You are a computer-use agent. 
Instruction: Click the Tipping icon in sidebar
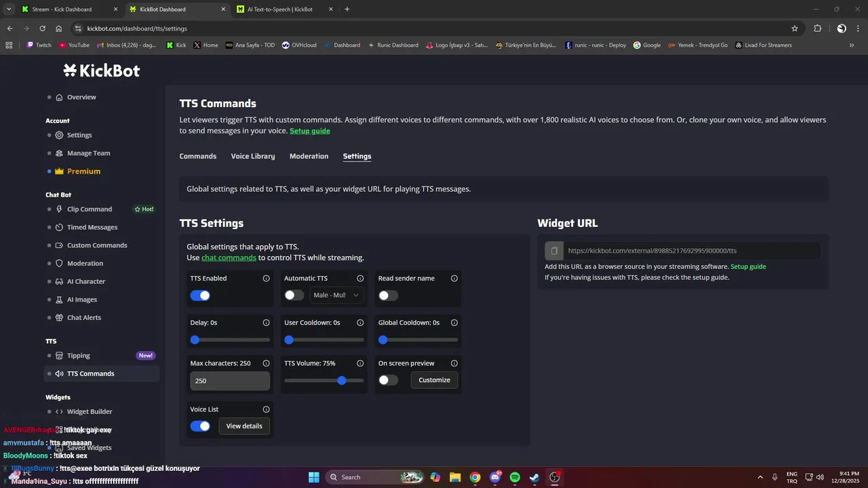tap(60, 356)
